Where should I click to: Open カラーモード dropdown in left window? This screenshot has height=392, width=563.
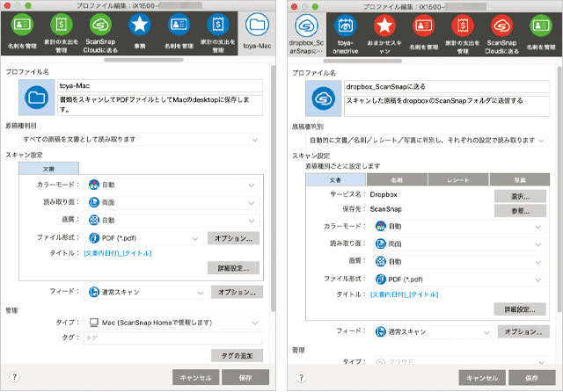pyautogui.click(x=172, y=185)
